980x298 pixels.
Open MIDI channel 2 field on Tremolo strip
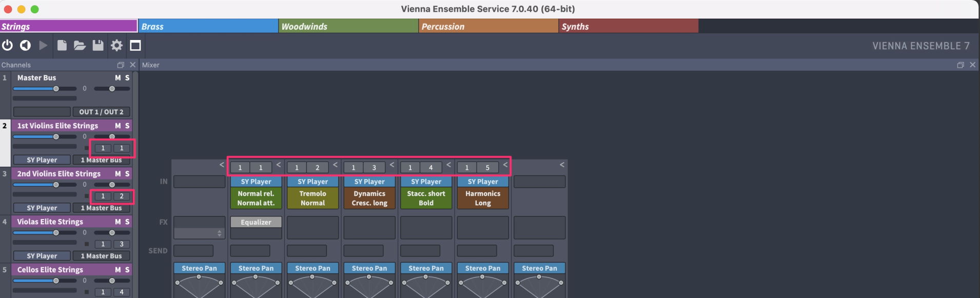pyautogui.click(x=318, y=168)
